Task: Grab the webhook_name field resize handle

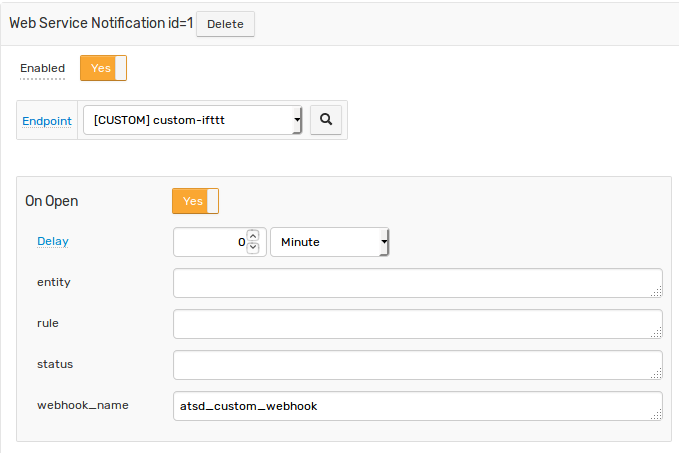Action: tap(656, 414)
